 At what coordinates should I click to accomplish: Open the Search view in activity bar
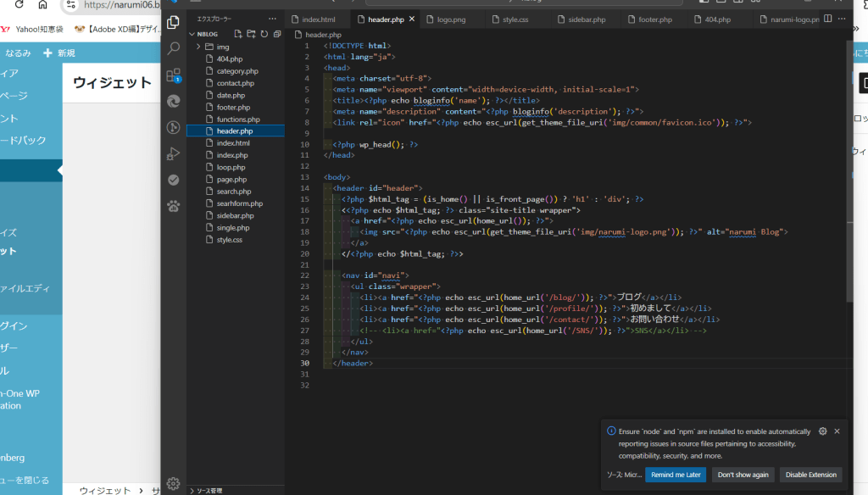coord(174,48)
